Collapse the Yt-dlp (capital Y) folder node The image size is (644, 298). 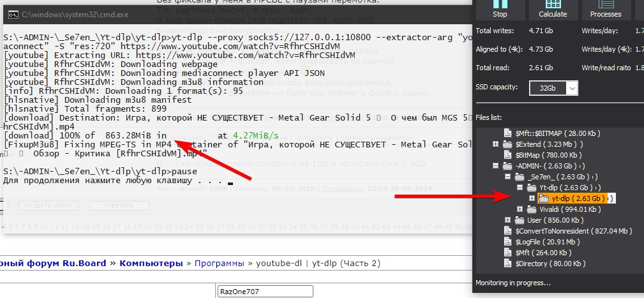click(521, 188)
